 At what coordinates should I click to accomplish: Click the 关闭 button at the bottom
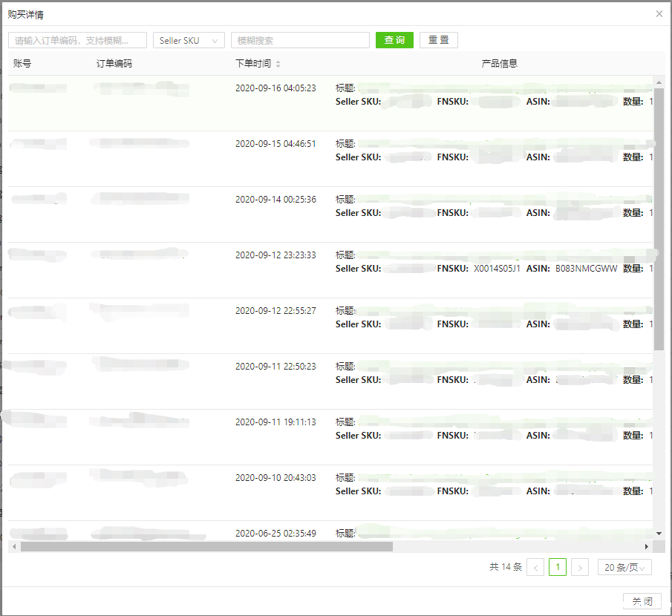pos(642,601)
